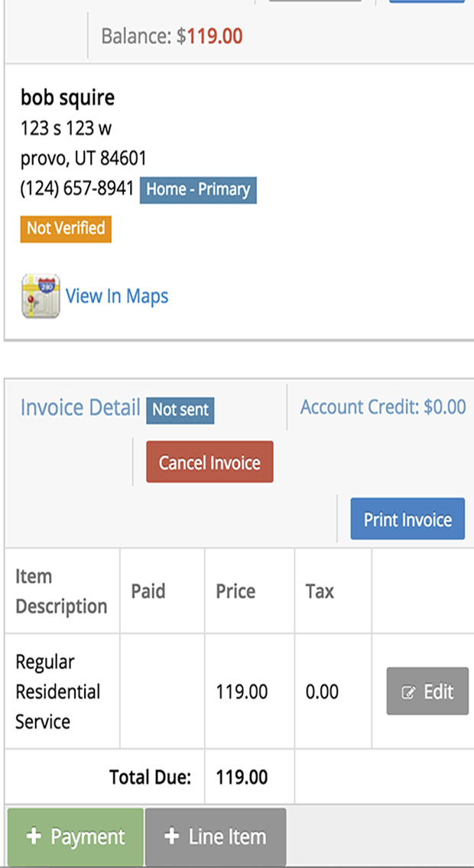
Task: Select the Price column header
Action: (x=235, y=591)
